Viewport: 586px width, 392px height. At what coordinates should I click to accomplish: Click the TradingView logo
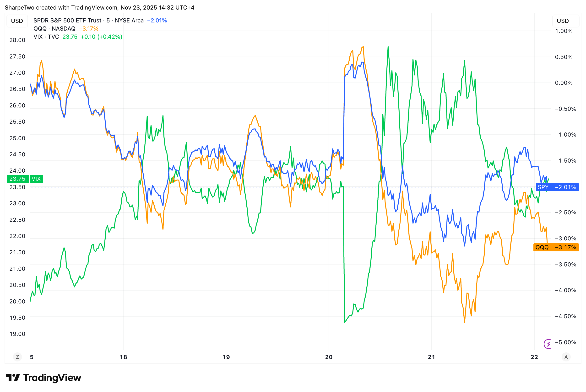pyautogui.click(x=43, y=377)
